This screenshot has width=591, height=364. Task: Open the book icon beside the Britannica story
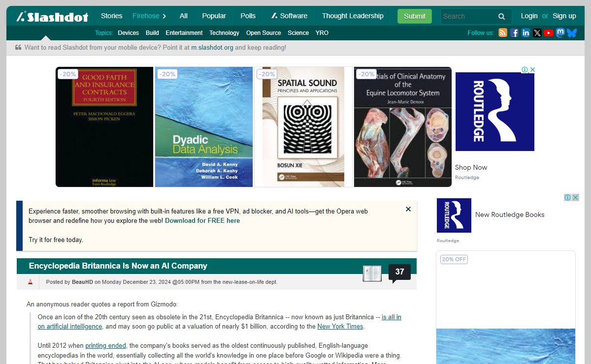pyautogui.click(x=372, y=273)
